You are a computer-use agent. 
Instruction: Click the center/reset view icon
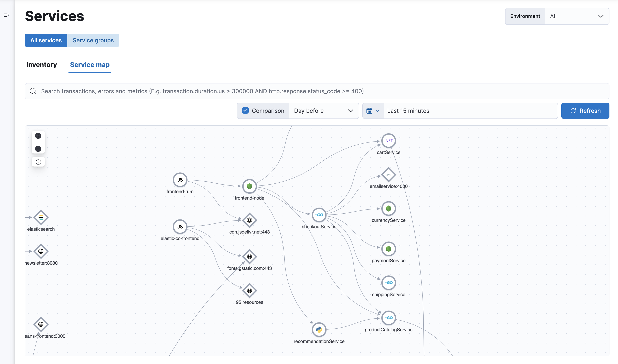pos(38,162)
